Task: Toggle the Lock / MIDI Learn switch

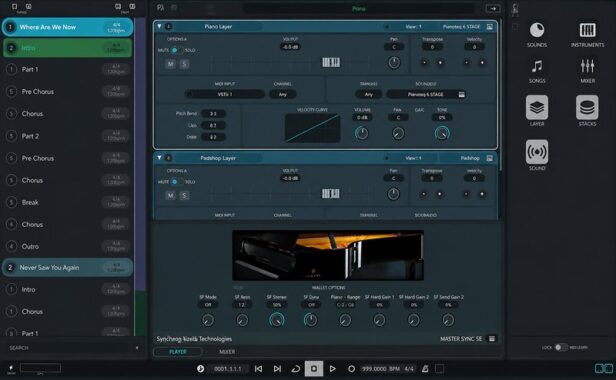Action: (x=561, y=347)
